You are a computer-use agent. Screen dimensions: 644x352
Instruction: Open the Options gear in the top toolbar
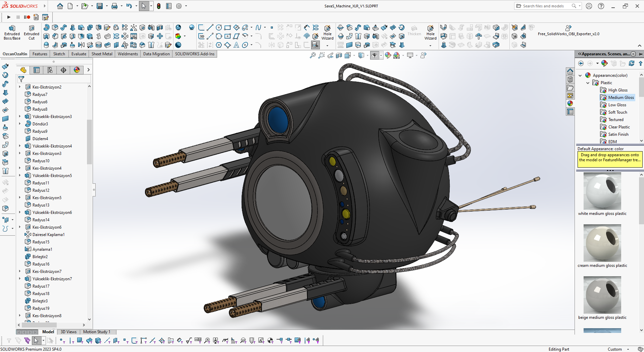179,6
